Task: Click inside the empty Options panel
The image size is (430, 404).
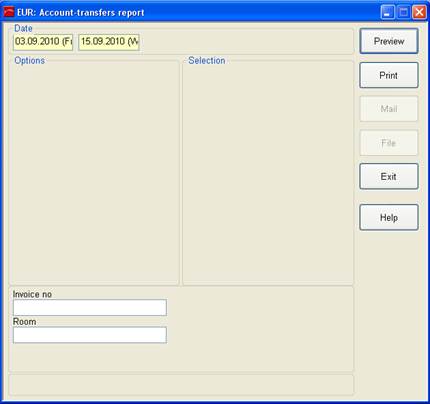Action: tap(94, 173)
